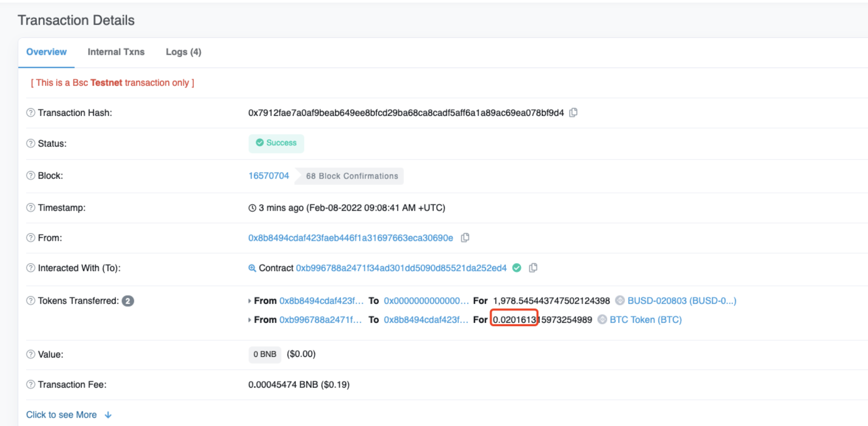Expand the BTC Token transfer row
Viewport: 868px width, 426px height.
(250, 320)
